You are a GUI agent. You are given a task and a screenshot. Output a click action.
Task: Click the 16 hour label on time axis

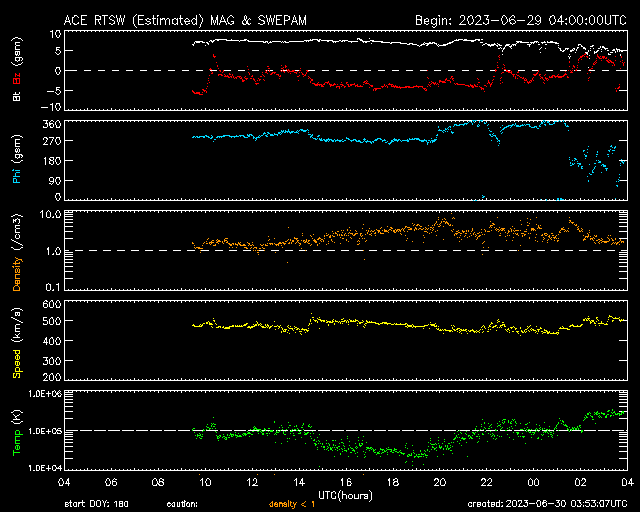346,482
